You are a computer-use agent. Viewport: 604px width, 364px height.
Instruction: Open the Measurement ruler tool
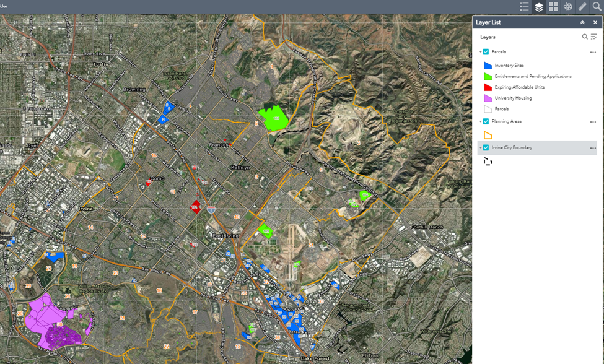(582, 7)
